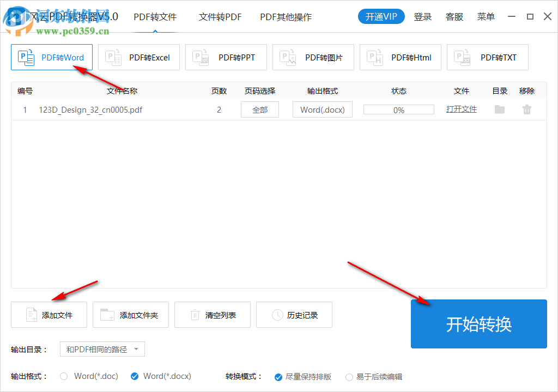Pick the PDF转Html conversion option
The image size is (558, 392).
coord(401,57)
